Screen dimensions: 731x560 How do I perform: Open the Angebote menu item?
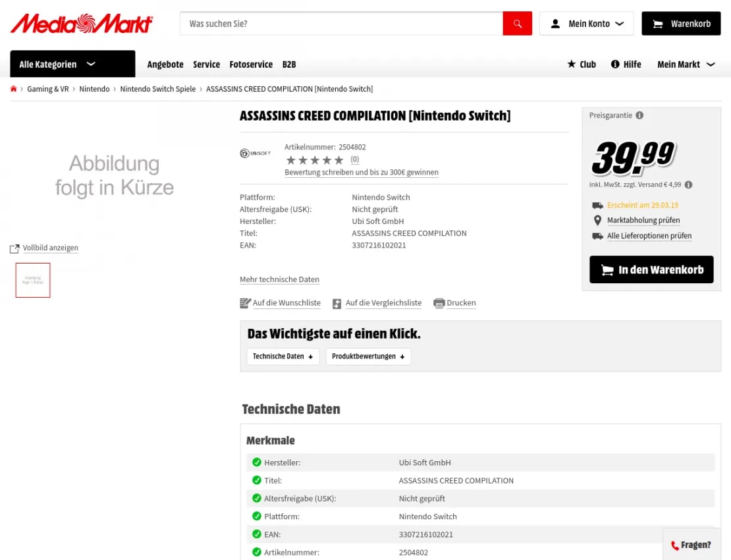tap(165, 65)
